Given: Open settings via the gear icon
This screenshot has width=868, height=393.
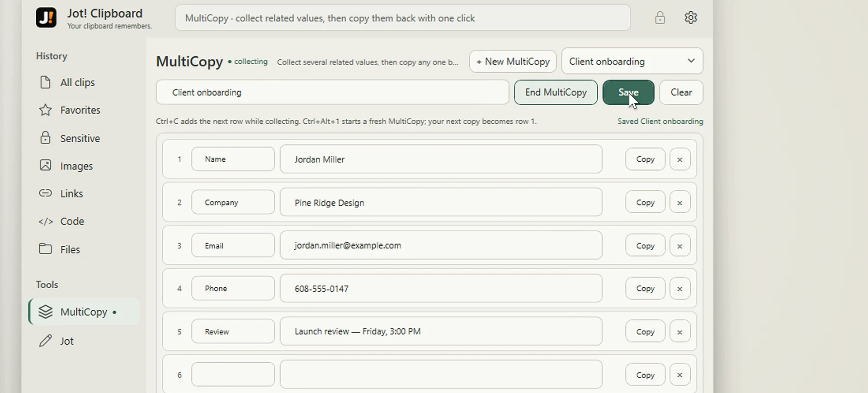Looking at the screenshot, I should [691, 18].
